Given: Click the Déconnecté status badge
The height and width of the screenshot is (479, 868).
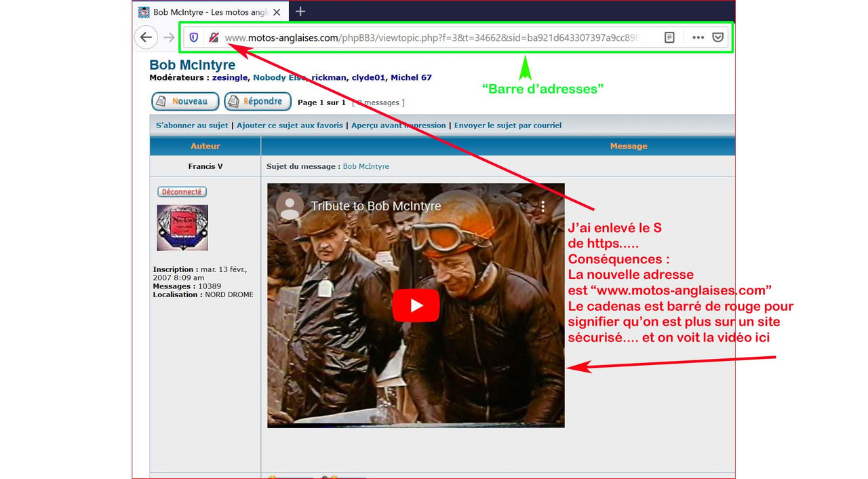Looking at the screenshot, I should [x=182, y=192].
